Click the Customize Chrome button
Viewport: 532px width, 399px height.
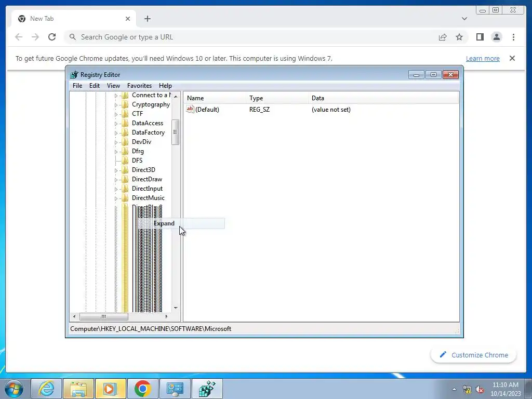(473, 355)
